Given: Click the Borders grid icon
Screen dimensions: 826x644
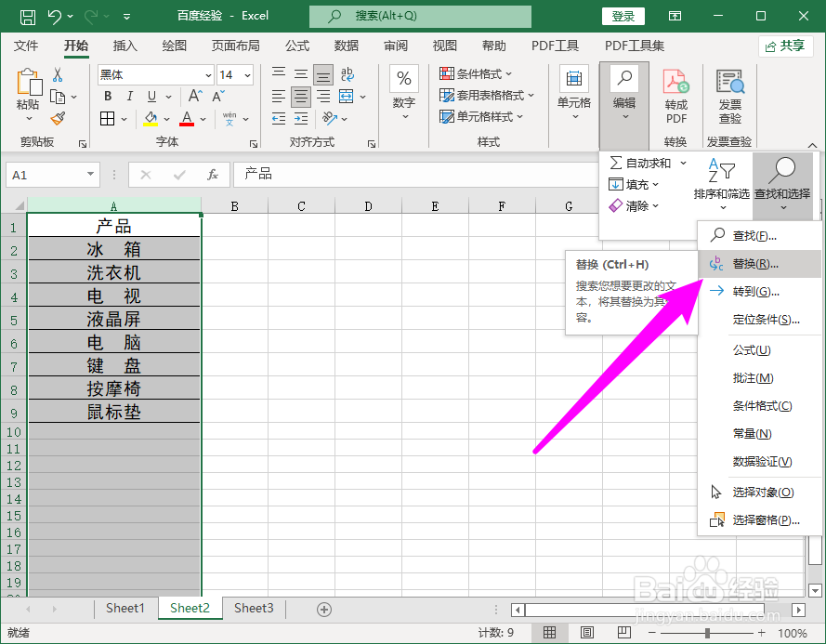Looking at the screenshot, I should (x=108, y=119).
